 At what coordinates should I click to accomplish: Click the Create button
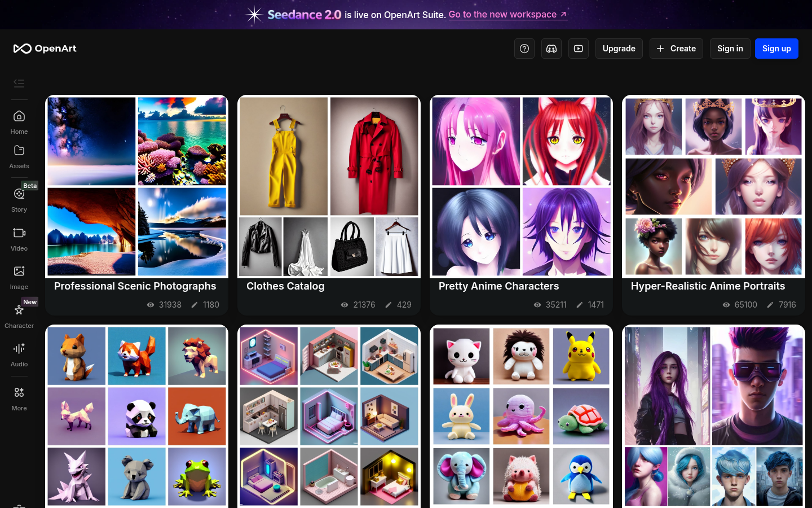[676, 49]
